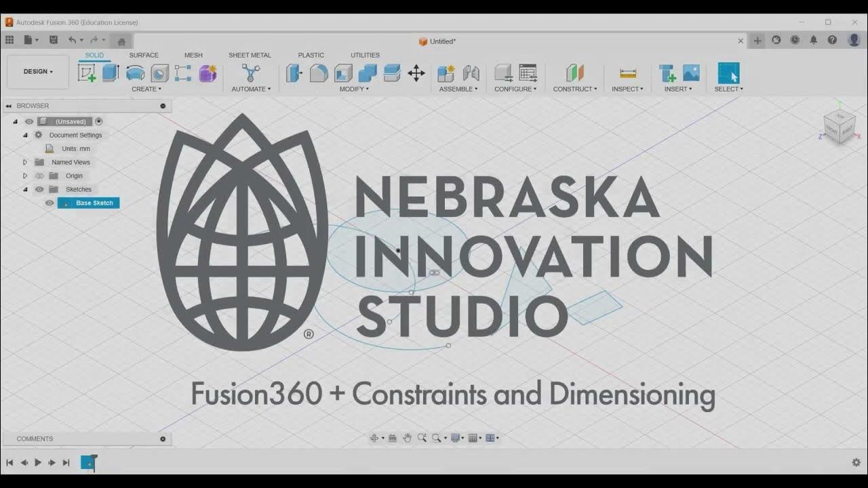
Task: Select the Press Pull tool
Action: point(294,73)
